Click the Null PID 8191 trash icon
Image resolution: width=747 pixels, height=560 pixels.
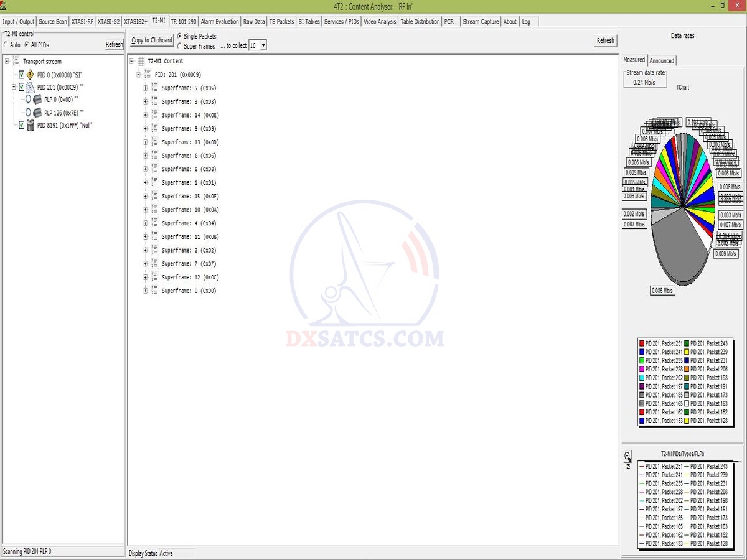30,125
